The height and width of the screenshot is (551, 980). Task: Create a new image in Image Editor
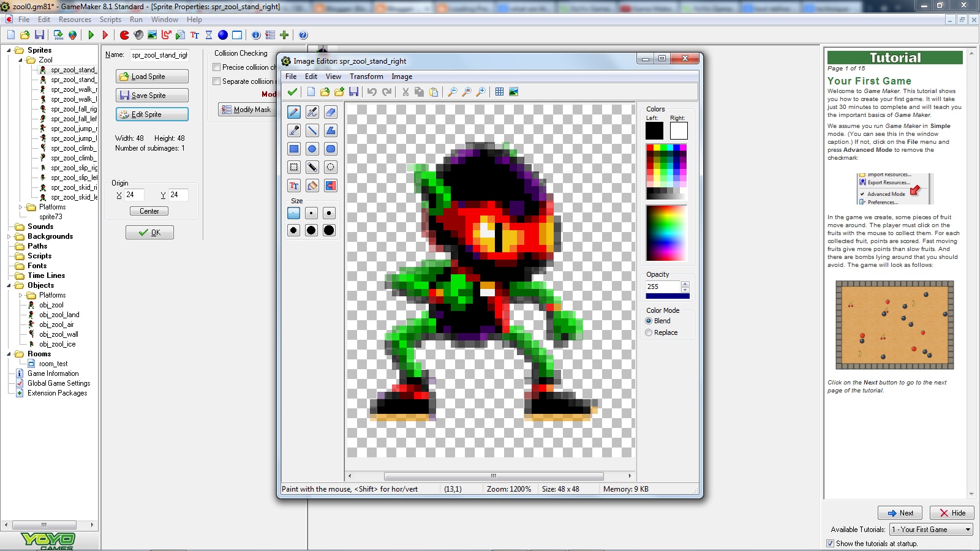tap(311, 92)
